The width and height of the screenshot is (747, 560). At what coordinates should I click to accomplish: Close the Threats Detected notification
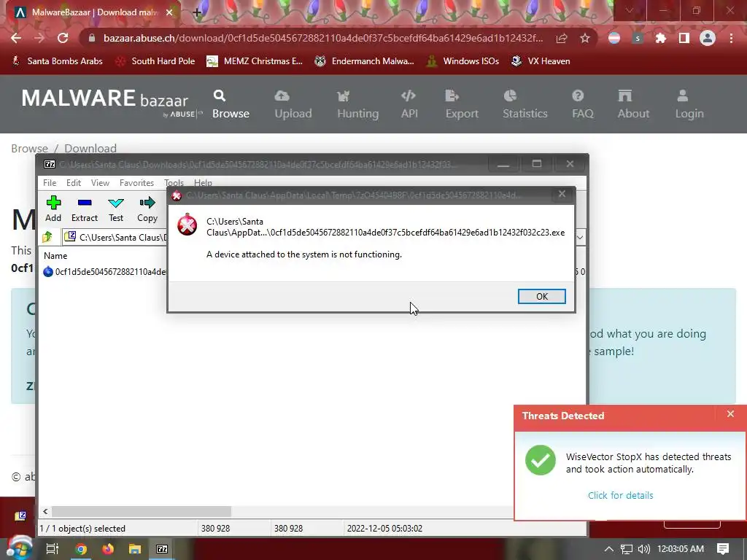730,414
